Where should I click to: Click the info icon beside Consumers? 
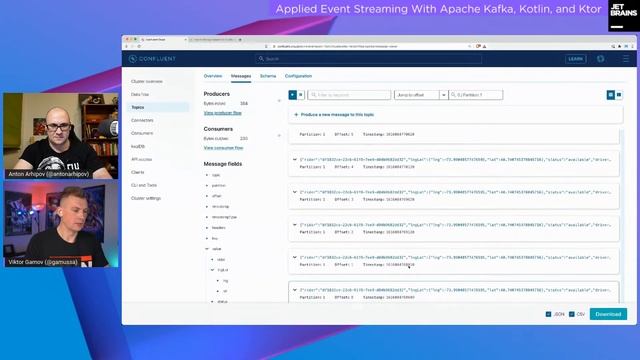tap(279, 136)
